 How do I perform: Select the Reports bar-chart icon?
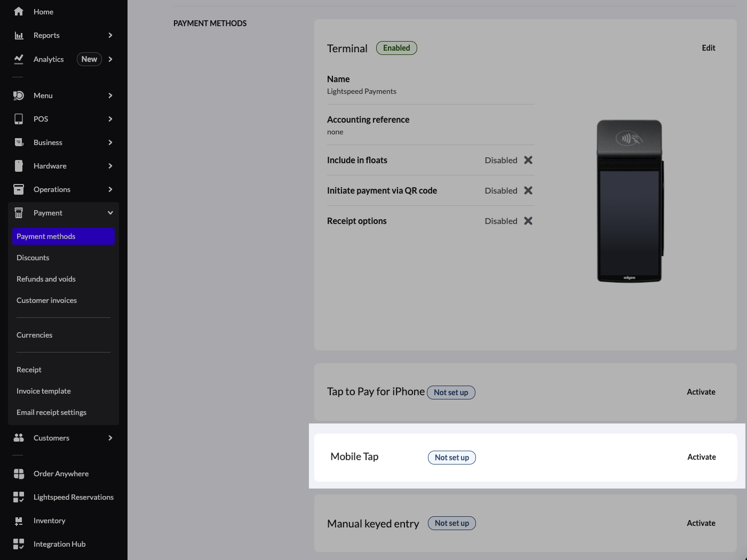[19, 35]
